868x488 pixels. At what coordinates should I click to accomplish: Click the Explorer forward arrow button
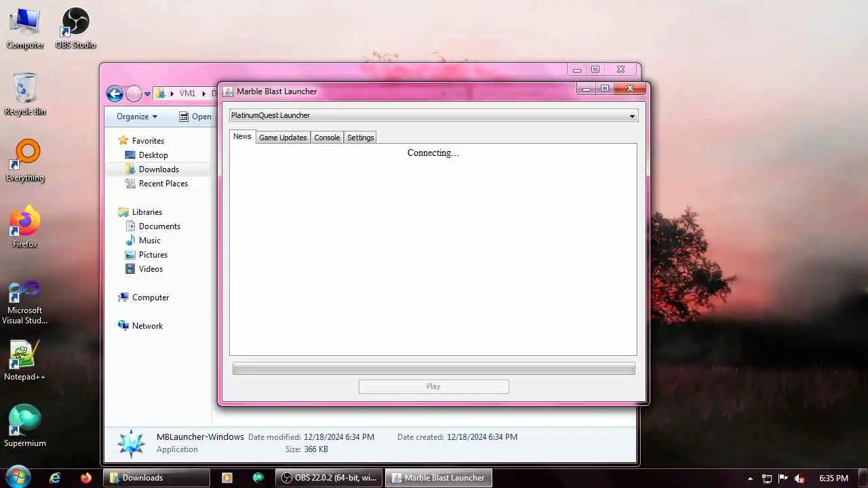coord(134,94)
